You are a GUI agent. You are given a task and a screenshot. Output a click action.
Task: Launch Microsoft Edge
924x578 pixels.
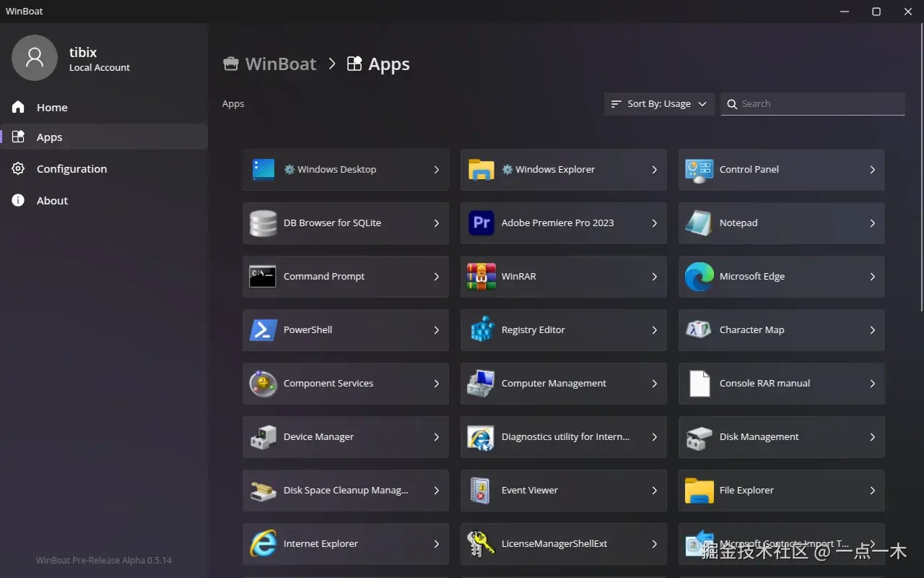click(781, 277)
